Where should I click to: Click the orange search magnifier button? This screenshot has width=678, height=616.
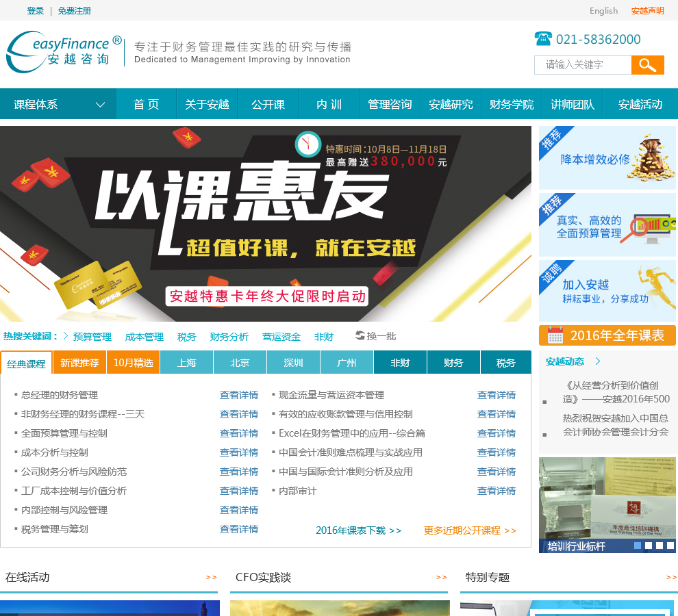[x=647, y=65]
